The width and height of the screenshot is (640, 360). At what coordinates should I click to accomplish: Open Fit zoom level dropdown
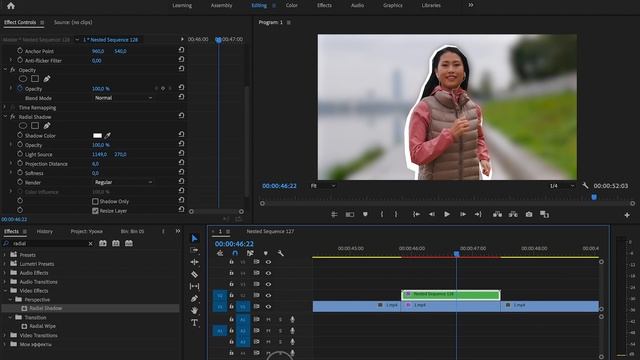[323, 186]
